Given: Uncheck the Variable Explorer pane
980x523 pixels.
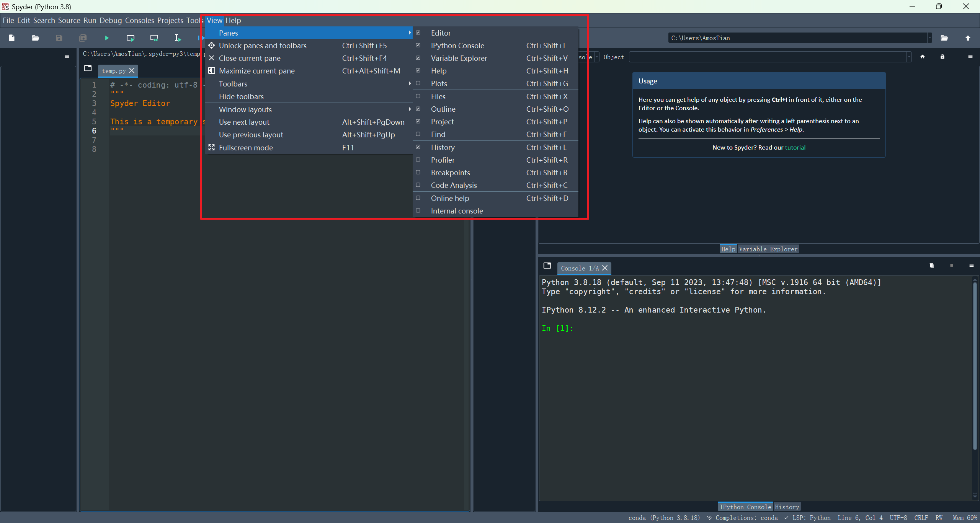Looking at the screenshot, I should (x=418, y=58).
